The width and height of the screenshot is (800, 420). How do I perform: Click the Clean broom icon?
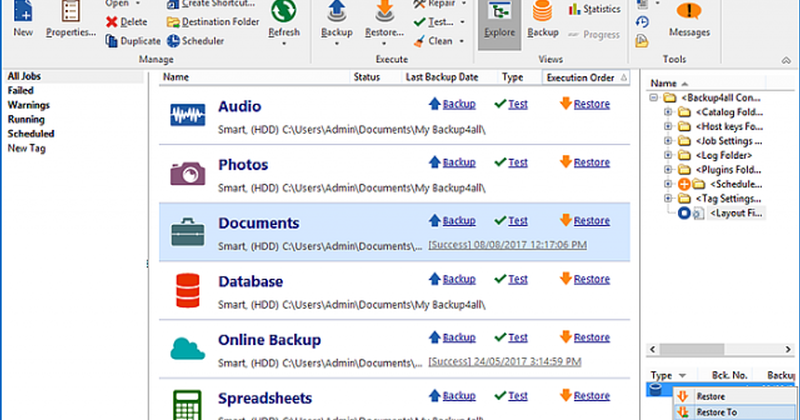point(419,41)
